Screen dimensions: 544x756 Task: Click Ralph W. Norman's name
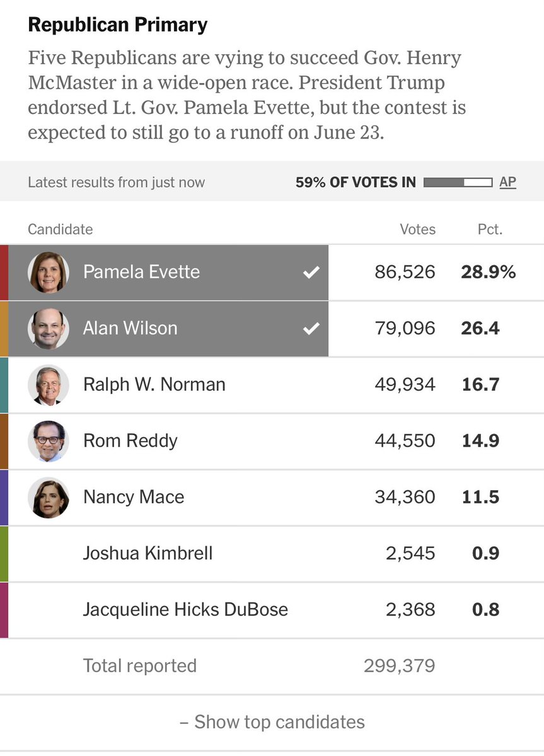click(154, 384)
